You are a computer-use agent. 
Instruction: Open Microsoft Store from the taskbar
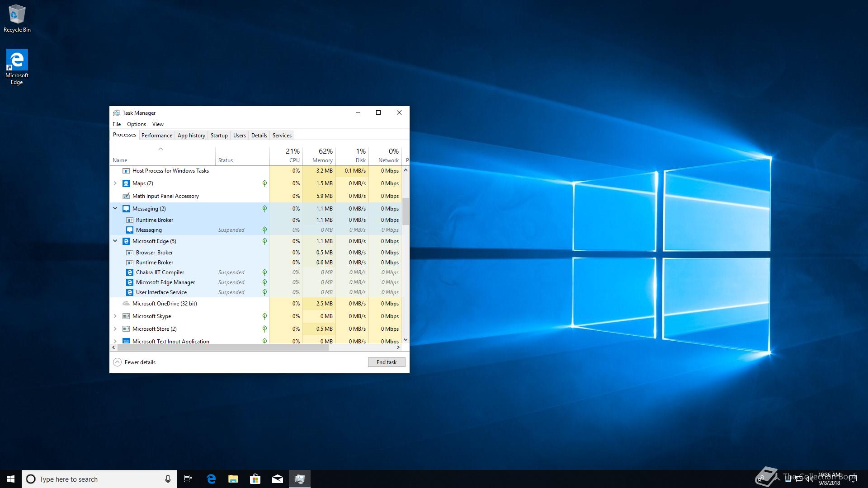[255, 479]
